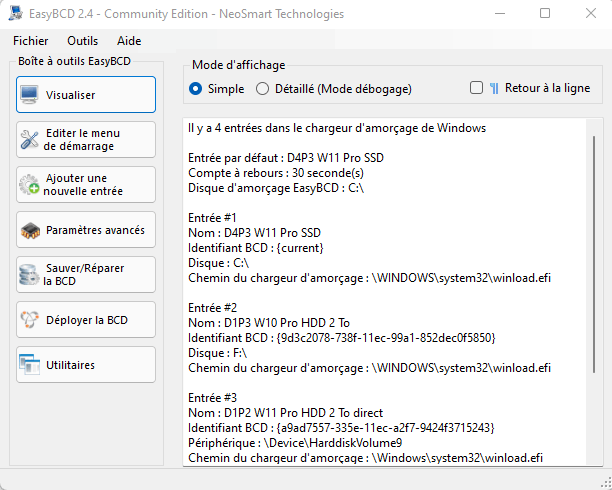Image resolution: width=612 pixels, height=490 pixels.
Task: Click the database icon for Sauver/Réparer
Action: (x=29, y=274)
